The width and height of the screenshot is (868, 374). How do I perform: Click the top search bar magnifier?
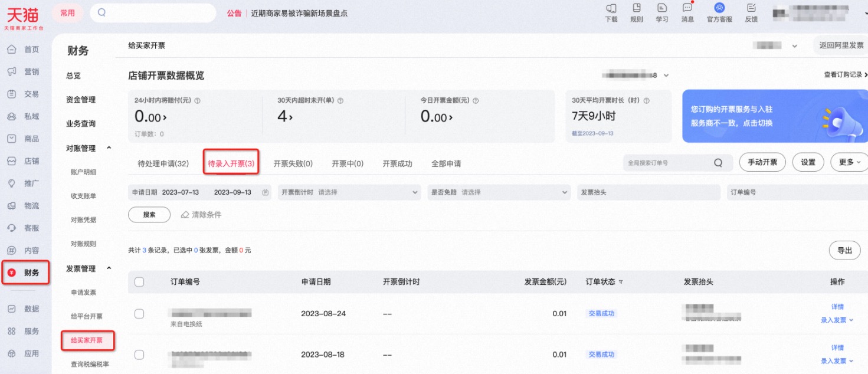(101, 12)
